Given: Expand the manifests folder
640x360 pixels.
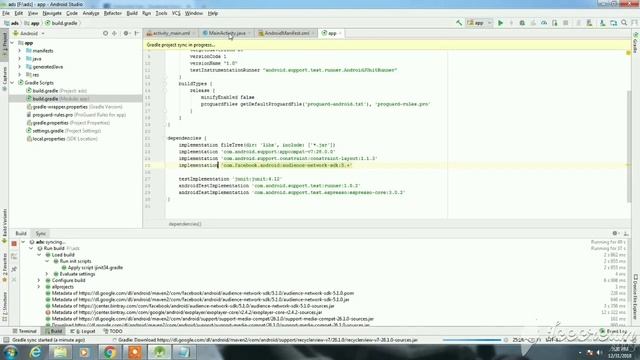Looking at the screenshot, I should tap(20, 51).
